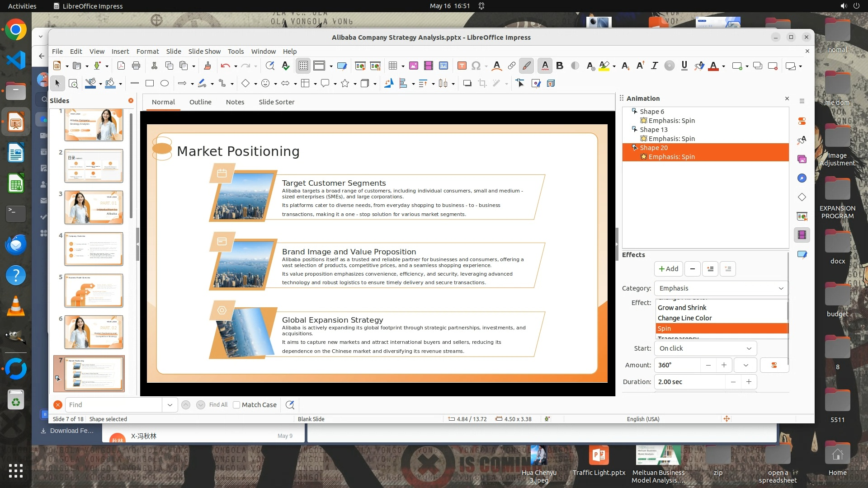Image resolution: width=868 pixels, height=488 pixels.
Task: Open the Slide Show menu
Action: 204,52
